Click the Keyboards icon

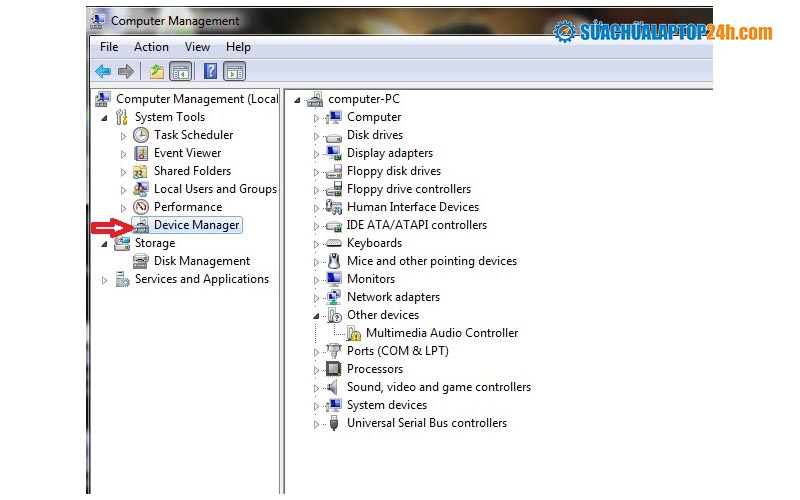tap(334, 243)
